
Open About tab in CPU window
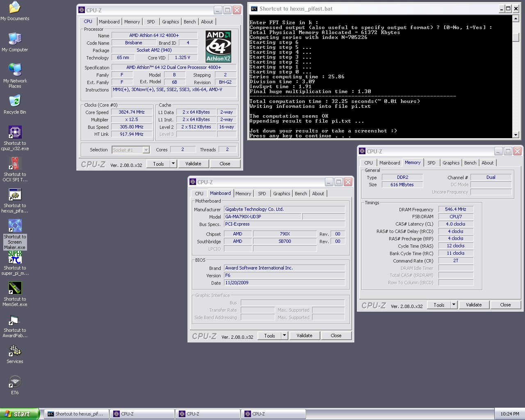(207, 22)
